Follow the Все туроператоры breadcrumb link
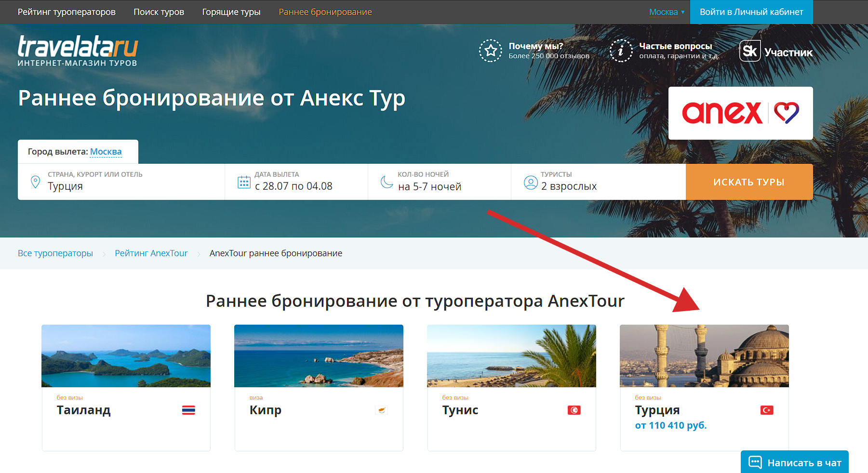The image size is (868, 473). pos(55,253)
